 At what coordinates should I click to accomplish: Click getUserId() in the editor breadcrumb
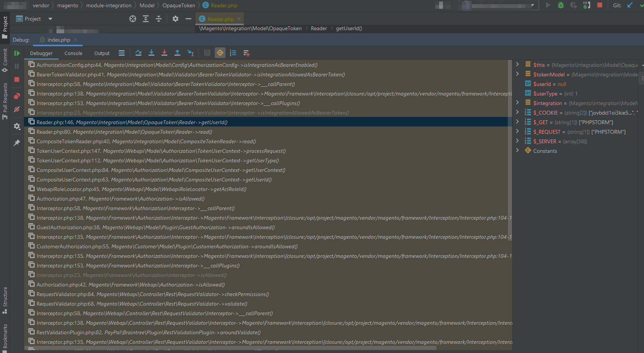coord(349,28)
